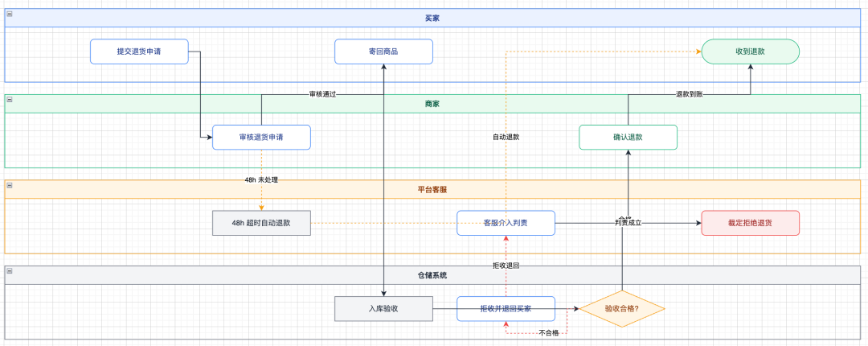868x346 pixels.
Task: Click the 不合格 edge label
Action: pos(549,333)
